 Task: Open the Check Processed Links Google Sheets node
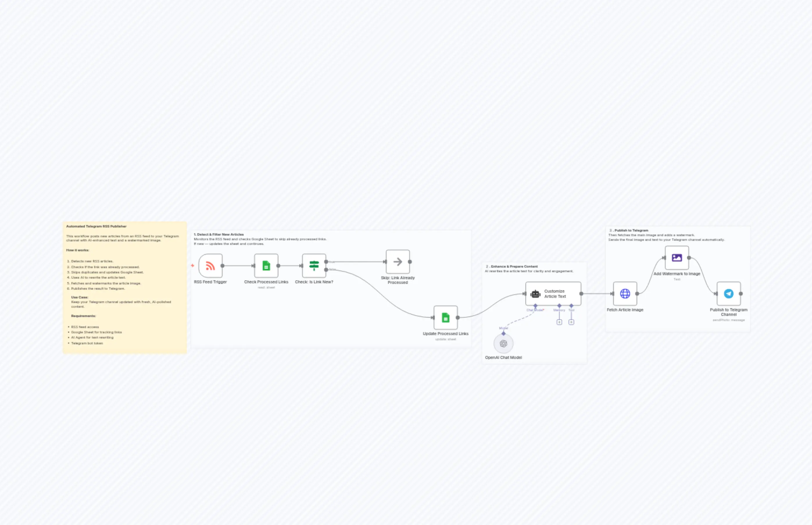[266, 266]
